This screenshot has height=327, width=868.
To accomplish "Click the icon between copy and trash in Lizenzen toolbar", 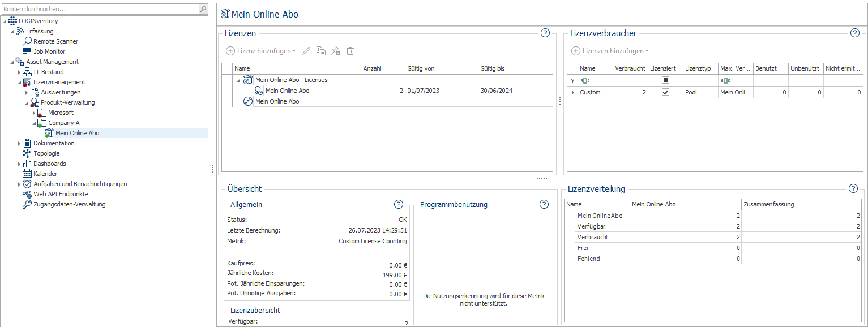I will pos(336,51).
